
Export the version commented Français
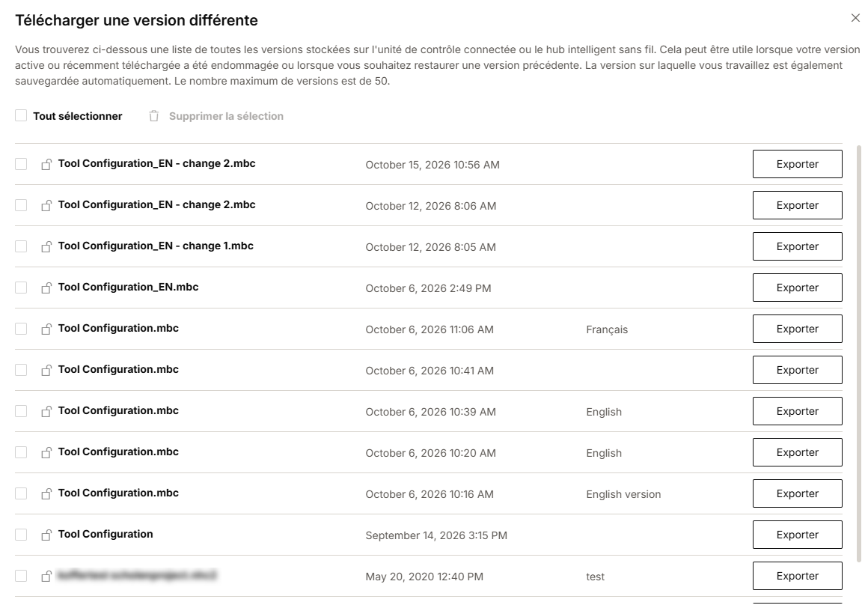[x=797, y=329]
